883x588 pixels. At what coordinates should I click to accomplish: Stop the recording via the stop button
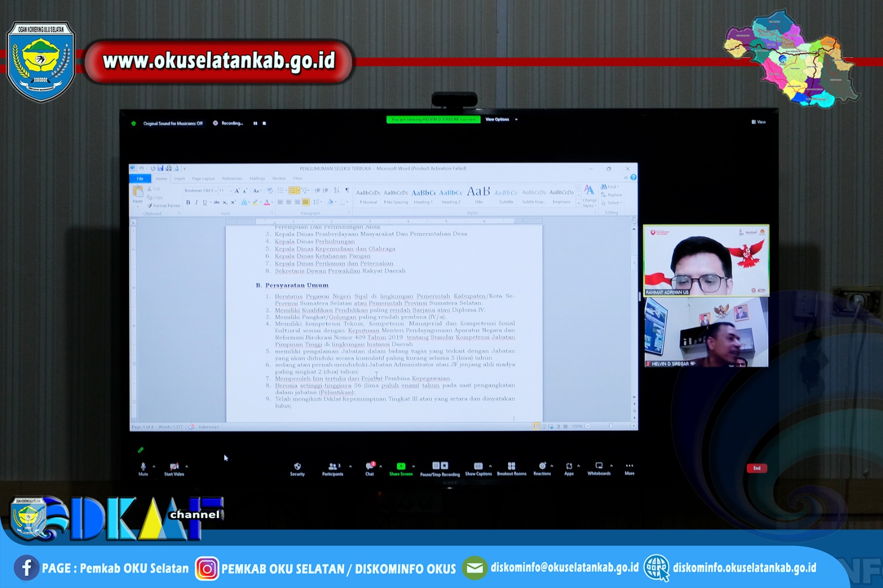[x=264, y=124]
